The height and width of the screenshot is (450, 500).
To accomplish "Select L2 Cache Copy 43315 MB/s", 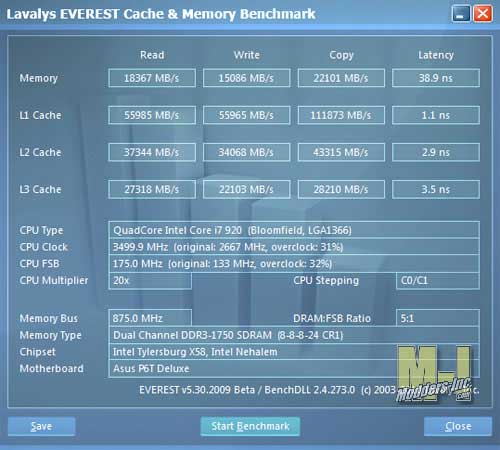I will pyautogui.click(x=341, y=152).
